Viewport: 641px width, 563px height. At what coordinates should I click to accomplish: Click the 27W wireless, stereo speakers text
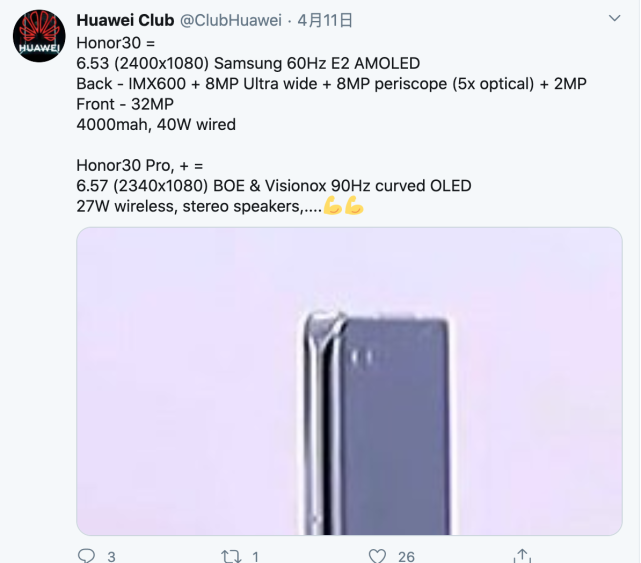tap(199, 206)
